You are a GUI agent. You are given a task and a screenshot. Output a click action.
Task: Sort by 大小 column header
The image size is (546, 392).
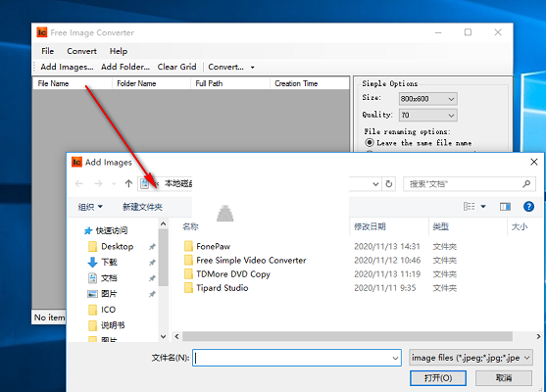click(520, 227)
